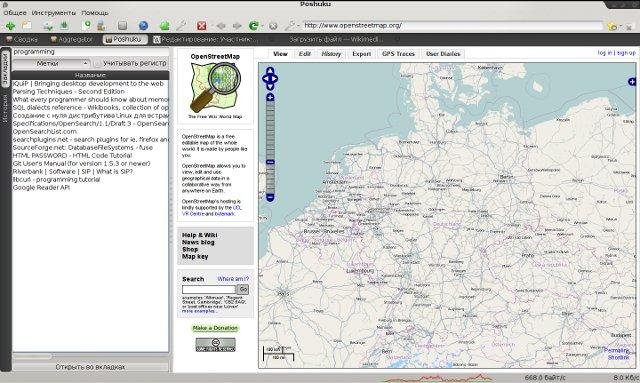Open the map layer switcher plus icon
Image resolution: width=640 pixels, height=383 pixels.
point(632,82)
